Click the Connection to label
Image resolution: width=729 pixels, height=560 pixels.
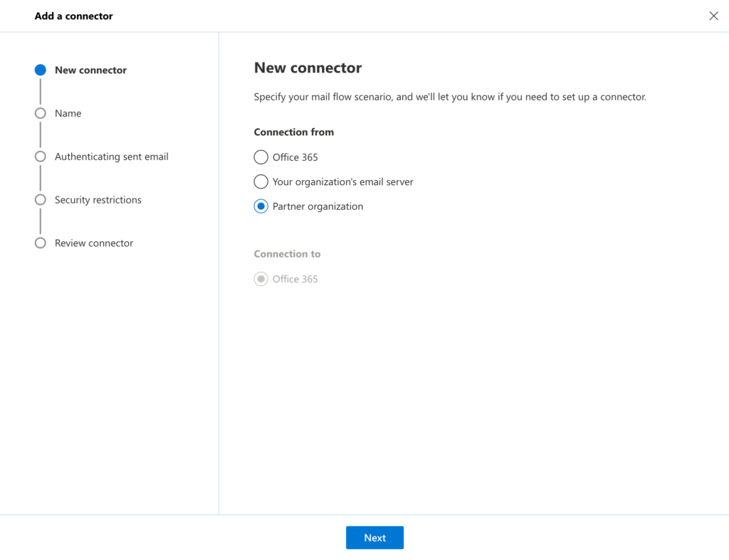pyautogui.click(x=288, y=254)
